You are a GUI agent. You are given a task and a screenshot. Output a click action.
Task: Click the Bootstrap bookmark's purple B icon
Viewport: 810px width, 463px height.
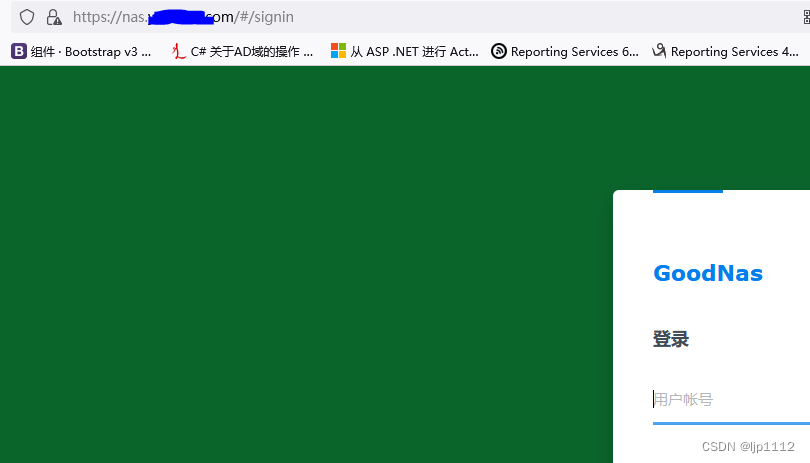tap(19, 51)
